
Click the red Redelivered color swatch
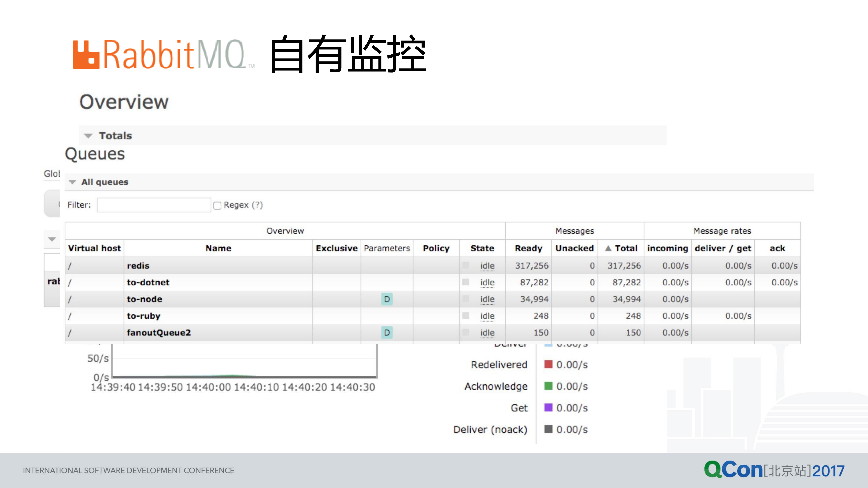548,364
